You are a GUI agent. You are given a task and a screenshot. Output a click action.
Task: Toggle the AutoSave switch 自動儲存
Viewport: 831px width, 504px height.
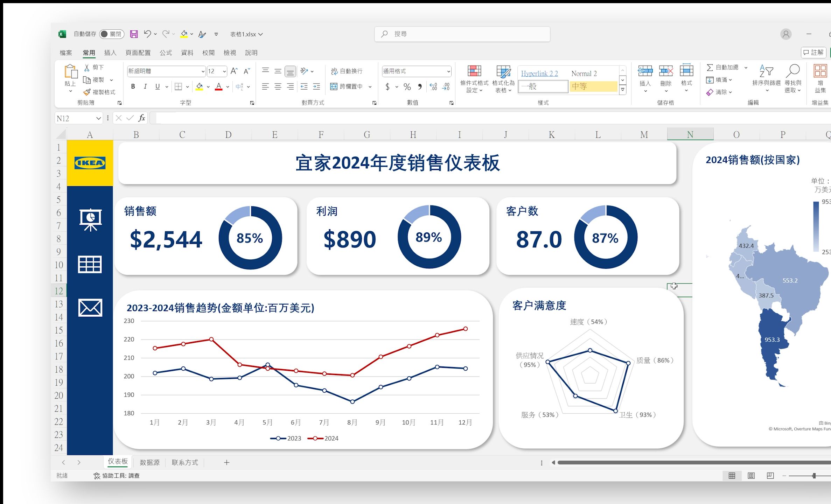[112, 34]
